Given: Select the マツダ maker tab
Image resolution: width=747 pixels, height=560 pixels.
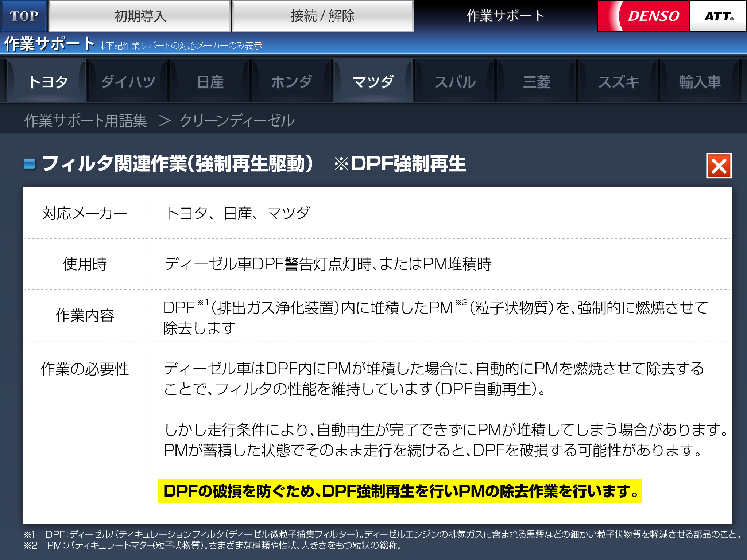Looking at the screenshot, I should (373, 82).
